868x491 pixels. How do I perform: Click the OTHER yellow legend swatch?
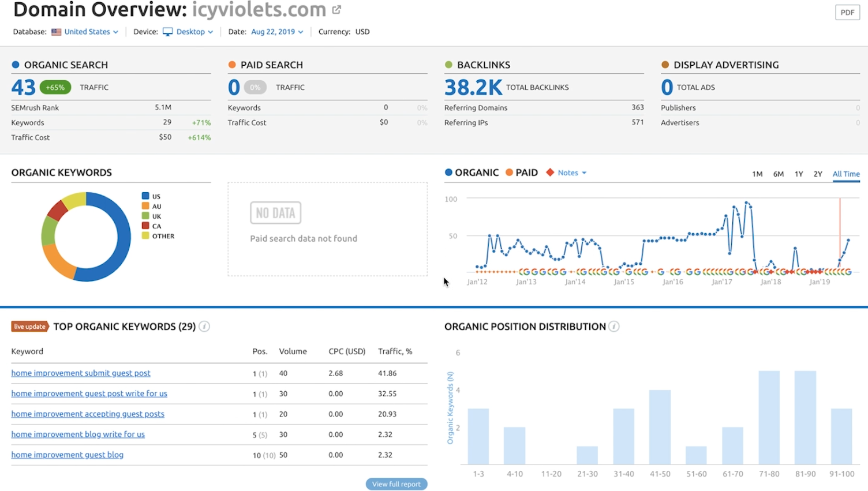point(145,235)
